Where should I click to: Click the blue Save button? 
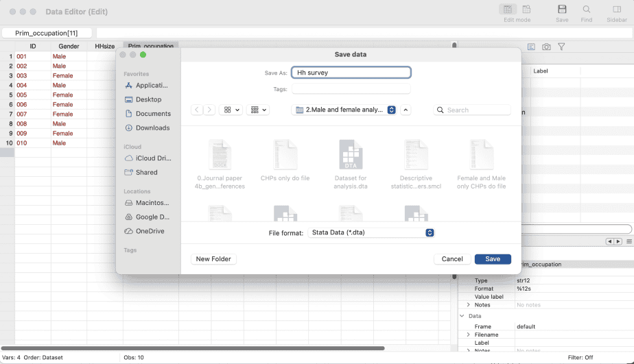(493, 259)
